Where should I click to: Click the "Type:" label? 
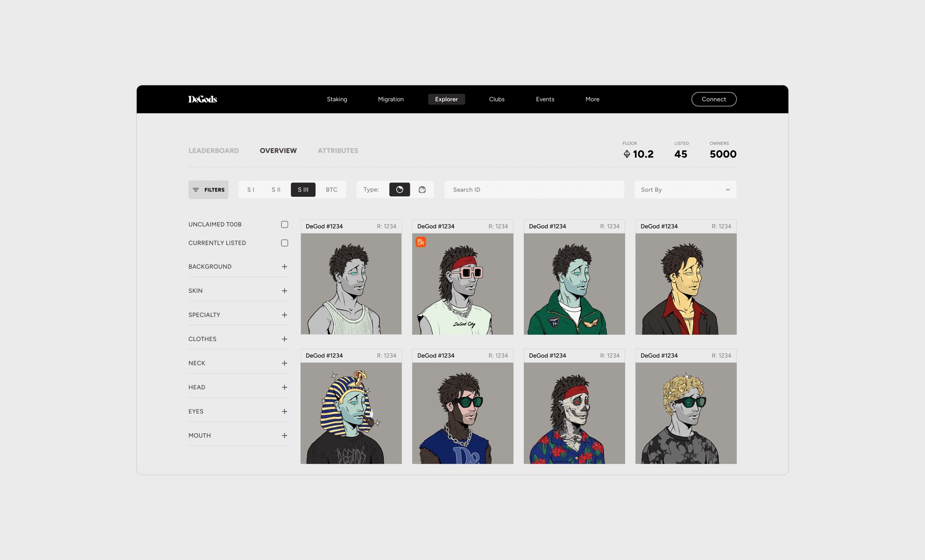[x=371, y=190]
